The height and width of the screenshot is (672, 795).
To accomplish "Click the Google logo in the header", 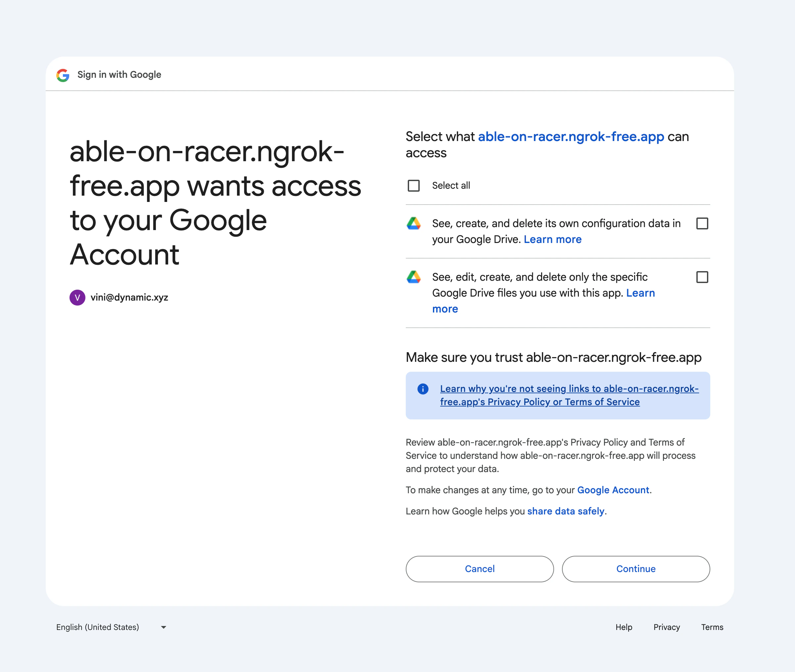I will (x=63, y=75).
